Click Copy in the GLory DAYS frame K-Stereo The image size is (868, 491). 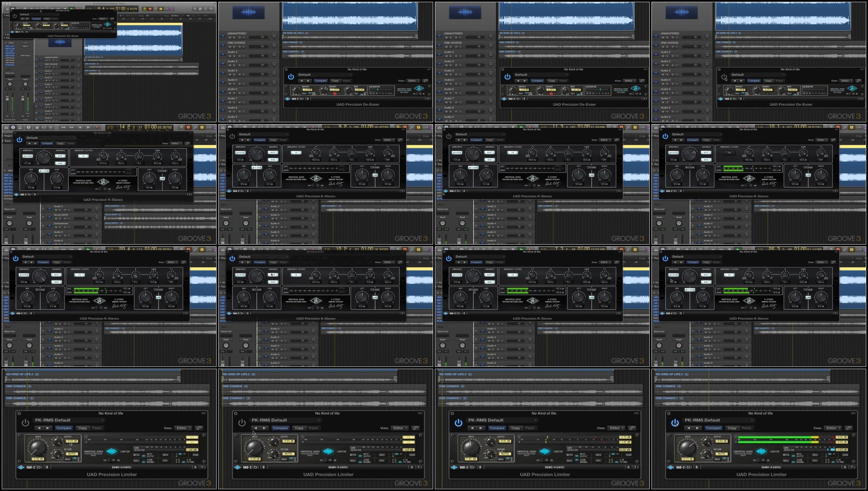point(60,143)
